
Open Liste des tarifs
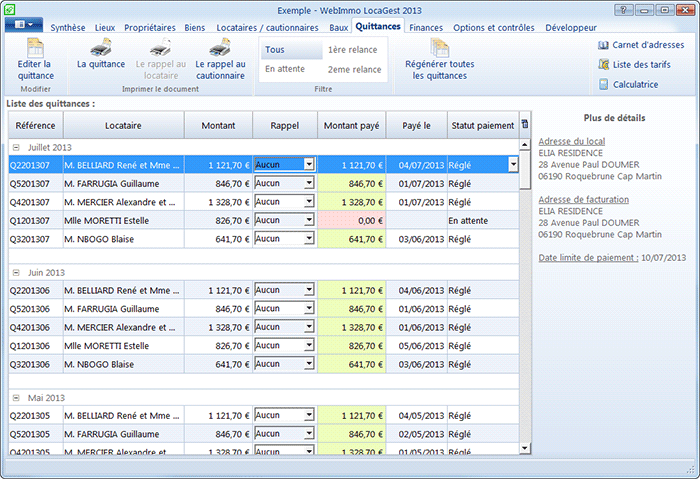640,65
